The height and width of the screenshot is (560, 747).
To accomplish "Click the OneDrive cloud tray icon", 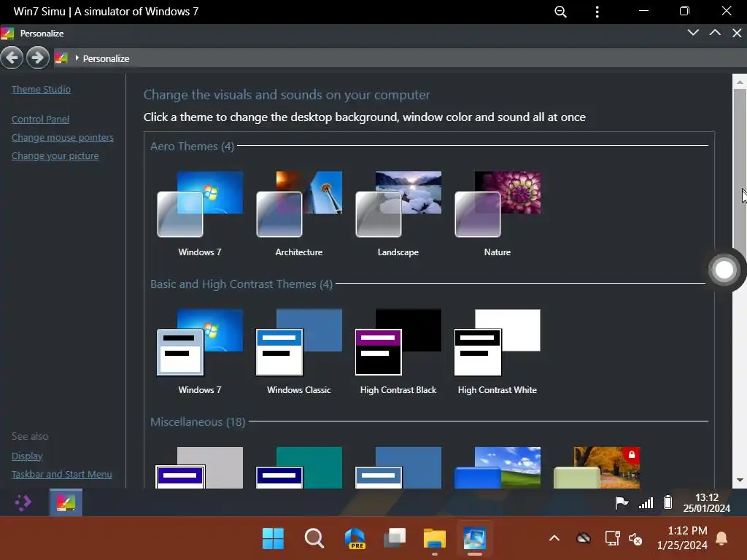I will [583, 539].
